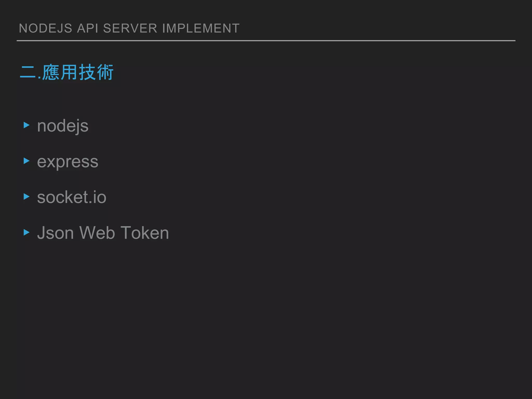This screenshot has width=532, height=399.
Task: Click the blue arrow bullet beside nodejs
Action: click(26, 125)
